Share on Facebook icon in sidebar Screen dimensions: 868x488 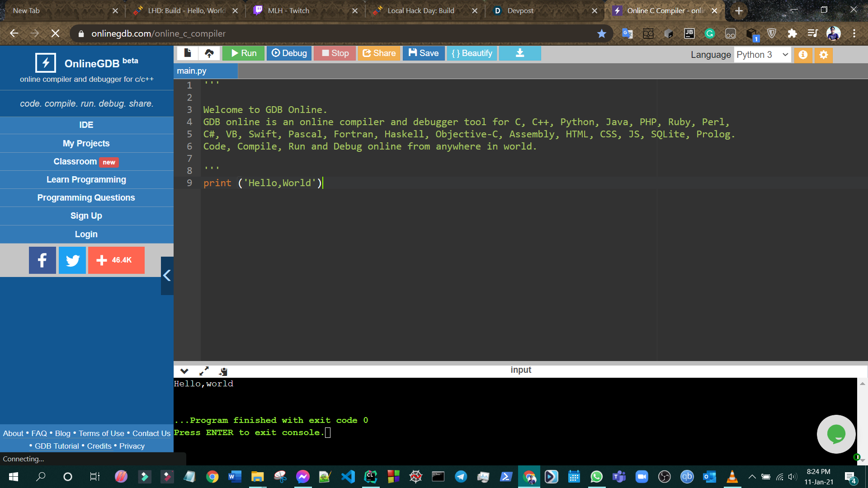point(42,260)
